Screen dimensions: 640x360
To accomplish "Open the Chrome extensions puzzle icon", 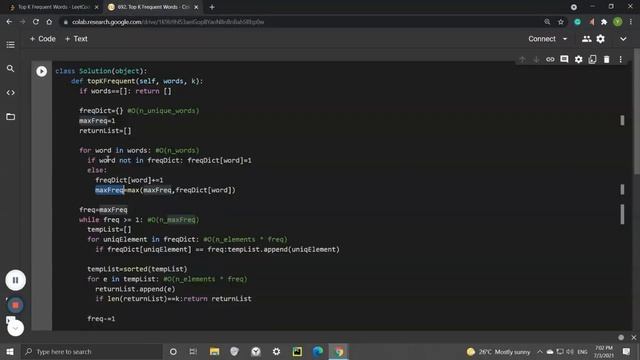I will point(604,22).
